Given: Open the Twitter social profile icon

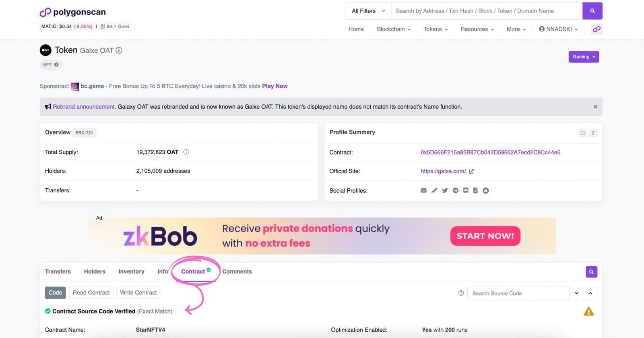Looking at the screenshot, I should (445, 190).
